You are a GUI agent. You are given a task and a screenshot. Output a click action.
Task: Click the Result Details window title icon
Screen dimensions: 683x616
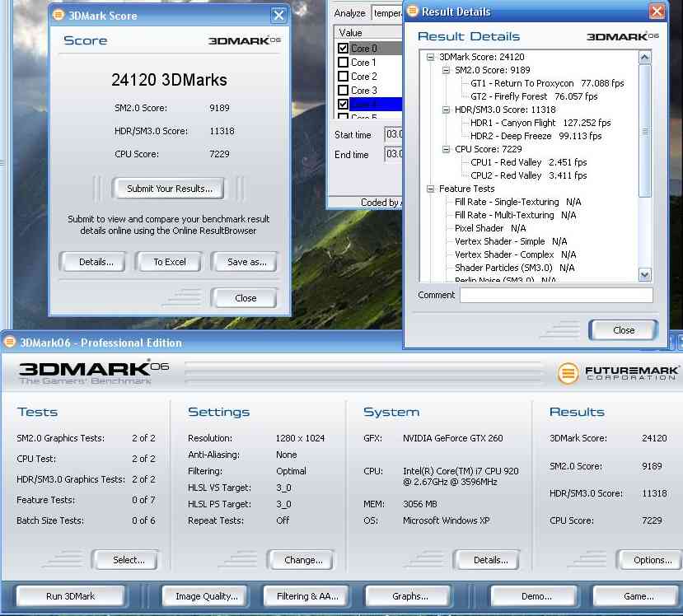coord(413,12)
